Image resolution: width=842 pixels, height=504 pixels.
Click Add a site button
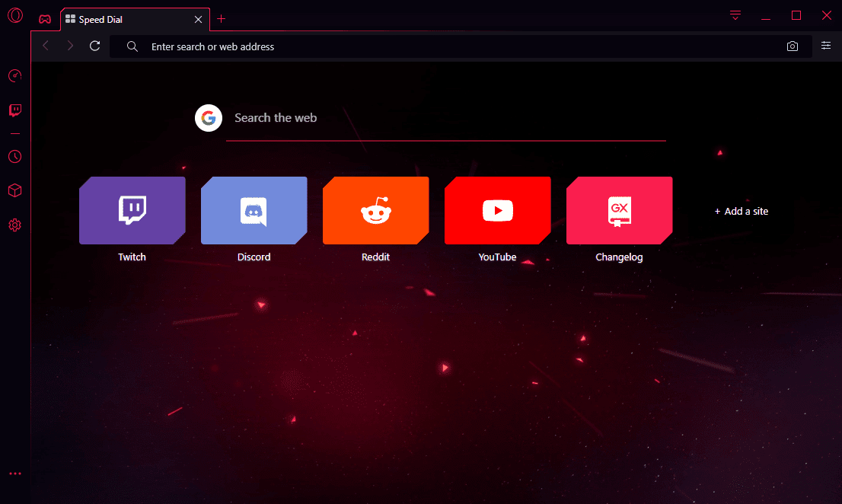click(741, 212)
